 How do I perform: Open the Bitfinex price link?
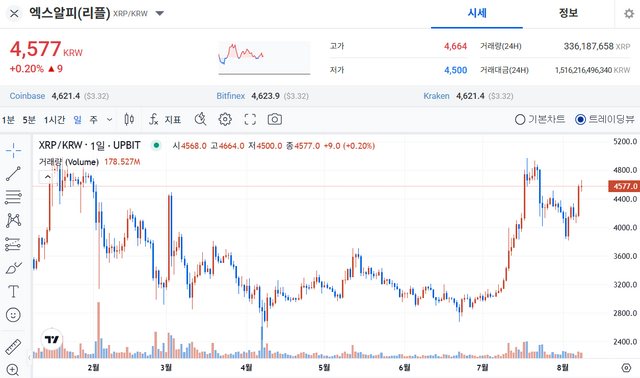coord(231,96)
